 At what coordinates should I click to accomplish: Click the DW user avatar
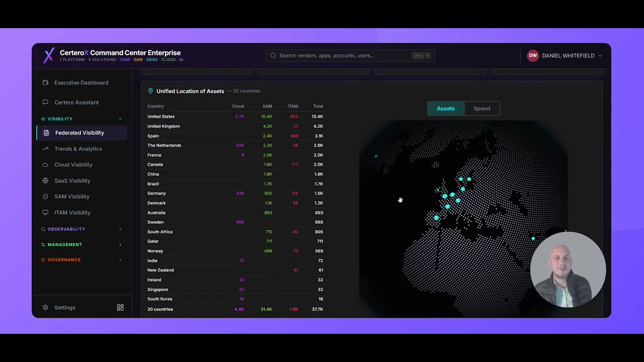[533, 55]
